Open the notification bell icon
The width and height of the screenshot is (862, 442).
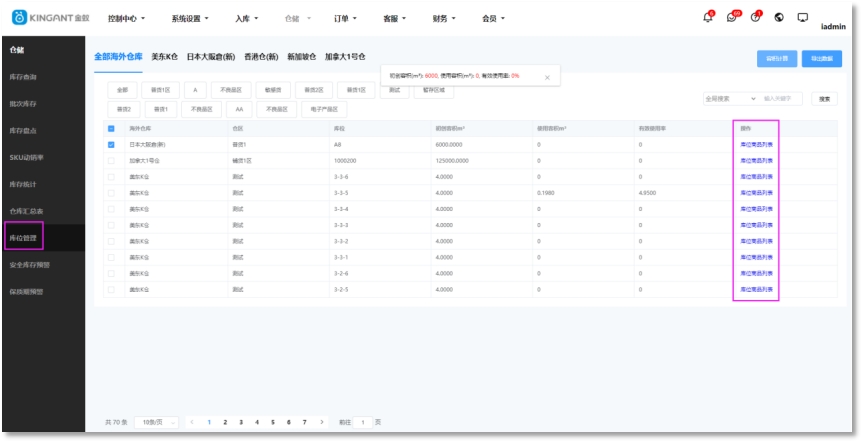click(708, 18)
